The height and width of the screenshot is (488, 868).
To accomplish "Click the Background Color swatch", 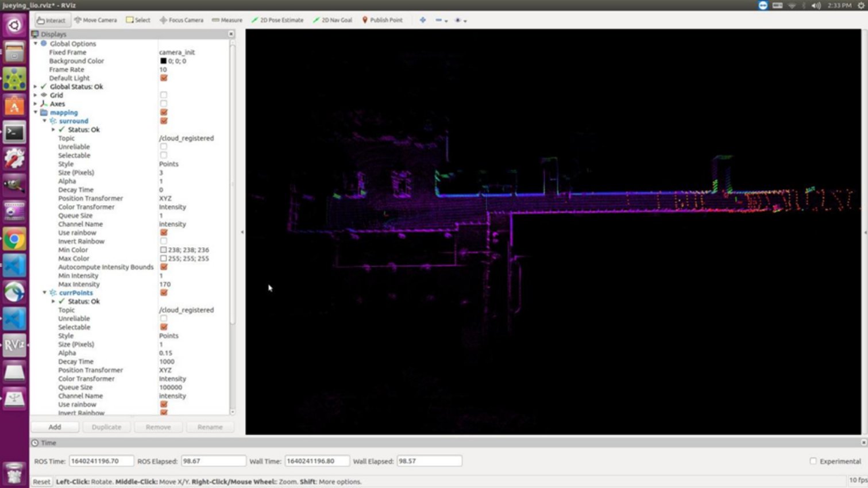I will click(163, 61).
